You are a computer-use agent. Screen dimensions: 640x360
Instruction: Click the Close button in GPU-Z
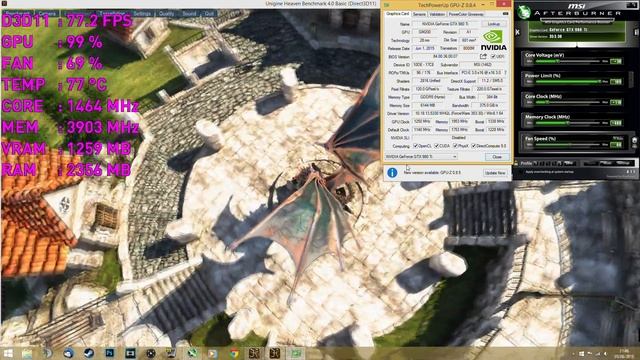pyautogui.click(x=497, y=157)
